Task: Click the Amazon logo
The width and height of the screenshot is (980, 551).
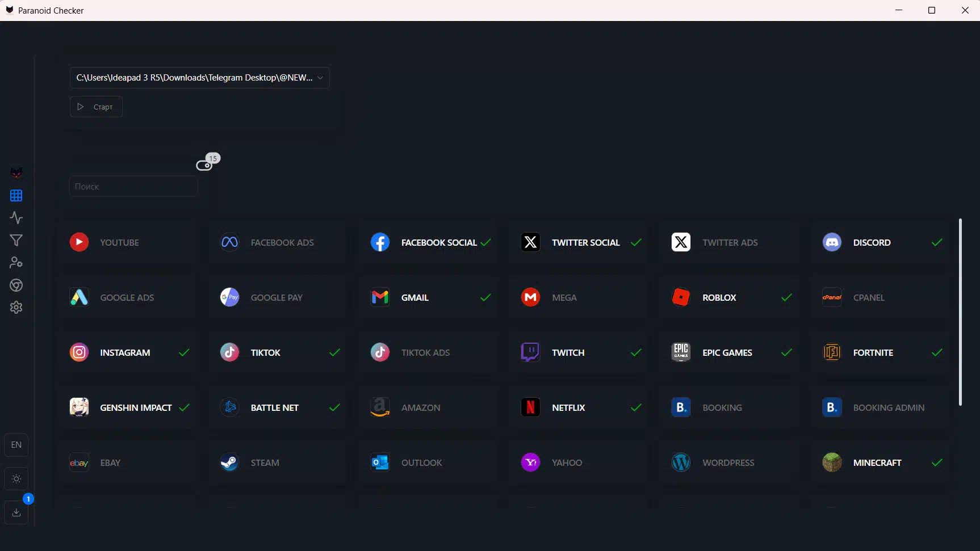Action: 380,407
